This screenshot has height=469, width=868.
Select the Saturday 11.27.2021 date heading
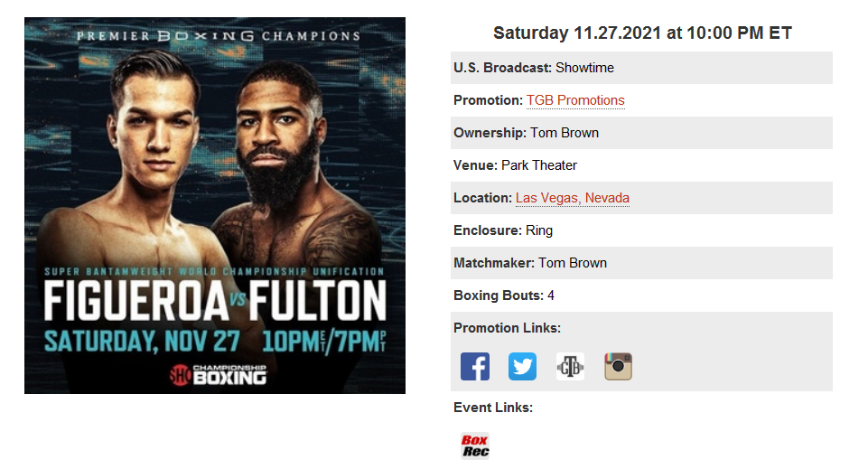tap(642, 33)
